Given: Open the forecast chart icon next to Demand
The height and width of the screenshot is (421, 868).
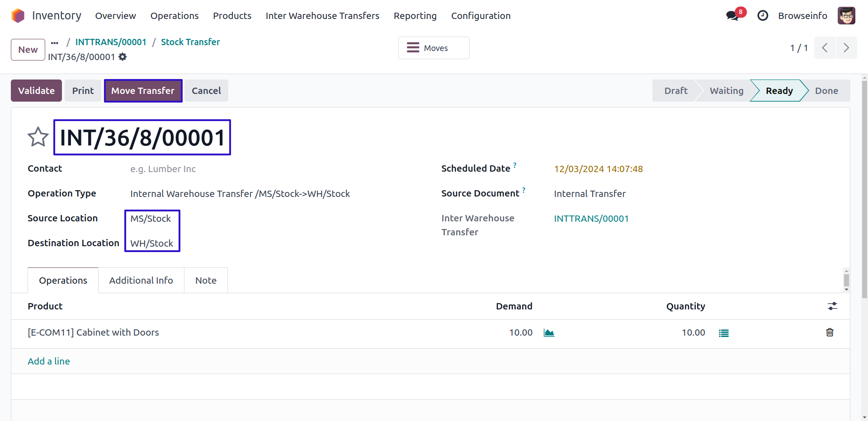Looking at the screenshot, I should tap(549, 333).
